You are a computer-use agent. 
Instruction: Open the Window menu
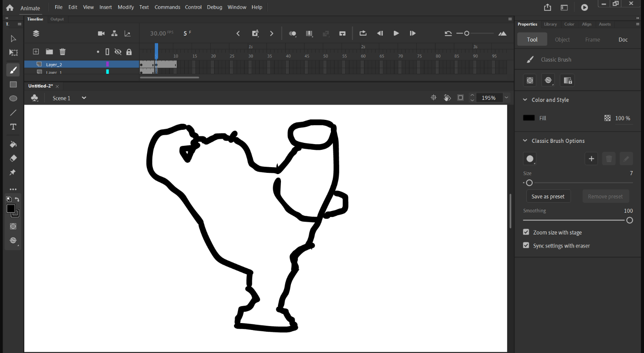click(x=237, y=7)
